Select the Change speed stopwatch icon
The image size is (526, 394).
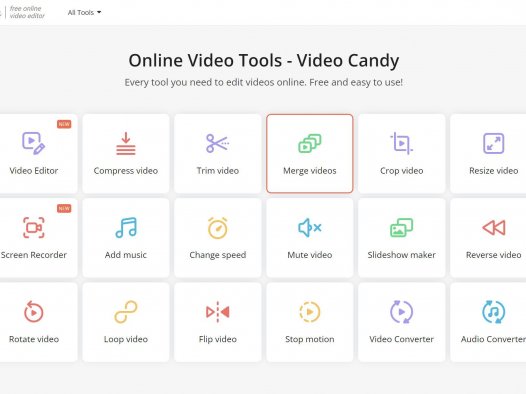[217, 228]
